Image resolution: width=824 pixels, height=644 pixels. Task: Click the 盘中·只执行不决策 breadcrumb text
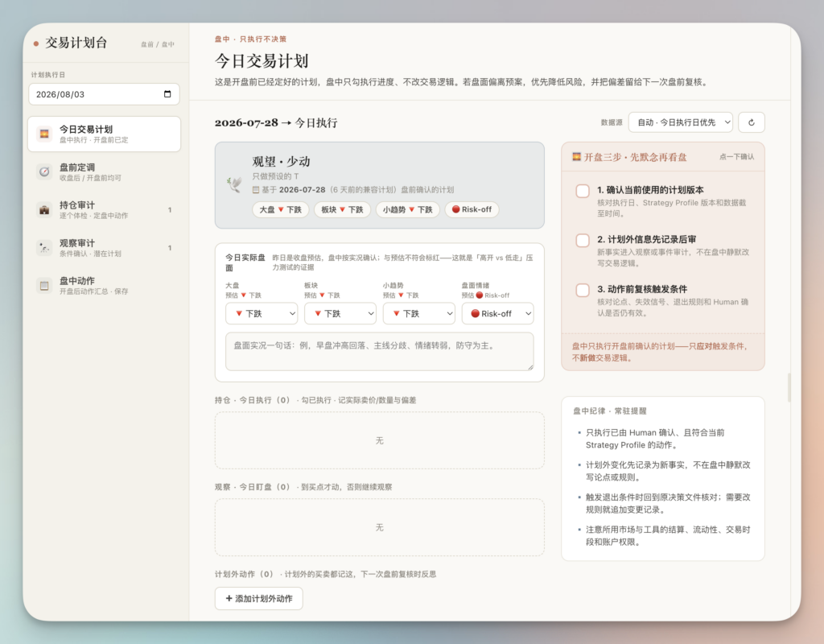click(x=251, y=39)
